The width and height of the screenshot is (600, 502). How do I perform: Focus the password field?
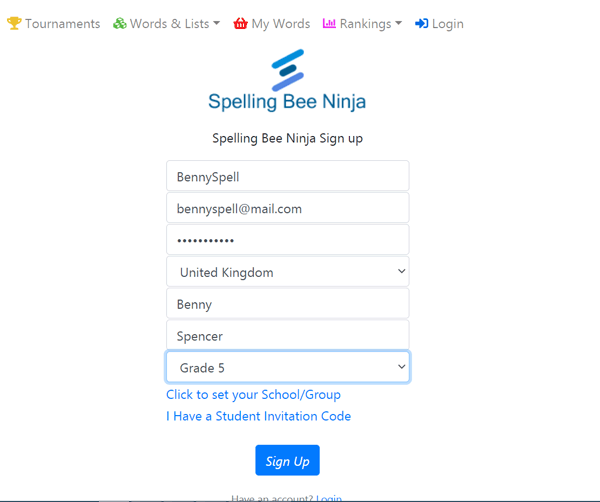coord(288,240)
